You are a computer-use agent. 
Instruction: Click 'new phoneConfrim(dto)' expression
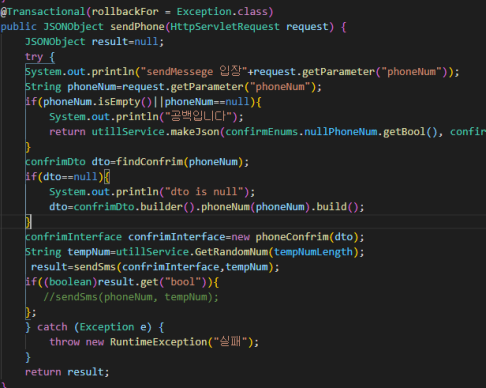(295, 237)
